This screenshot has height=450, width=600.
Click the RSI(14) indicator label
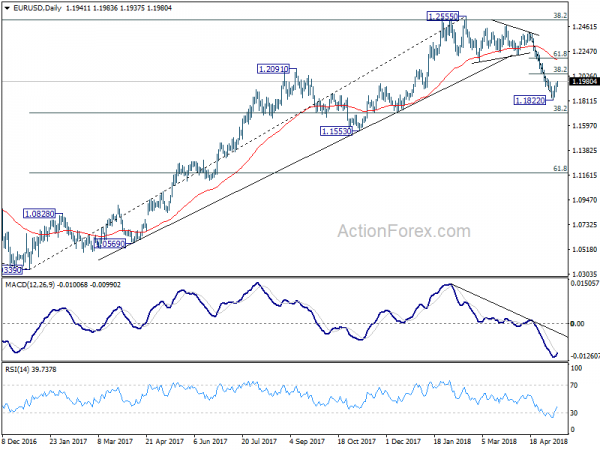[x=18, y=369]
